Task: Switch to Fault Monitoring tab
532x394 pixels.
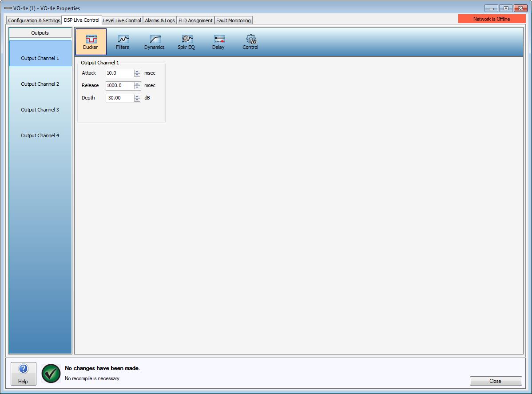Action: 234,20
